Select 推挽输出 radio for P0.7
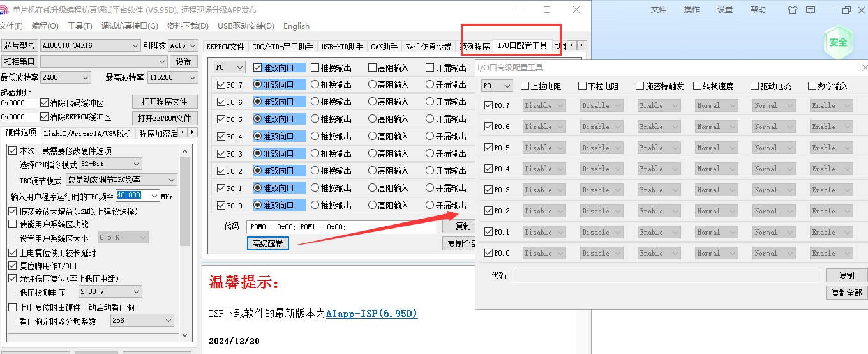This screenshot has height=354, width=868. (315, 84)
